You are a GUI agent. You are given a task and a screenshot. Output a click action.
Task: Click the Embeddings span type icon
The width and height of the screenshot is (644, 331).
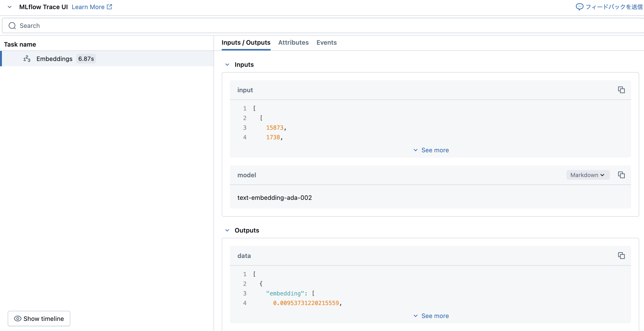(x=27, y=59)
